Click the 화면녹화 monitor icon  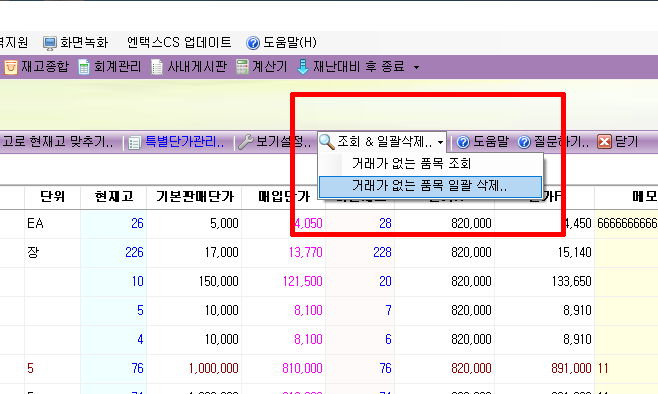(50, 43)
